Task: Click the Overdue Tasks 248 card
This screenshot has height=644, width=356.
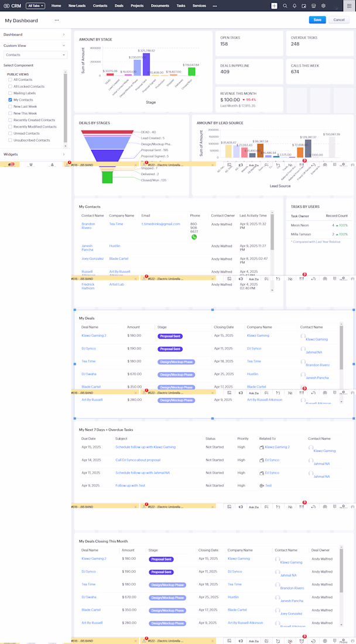Action: (x=320, y=43)
